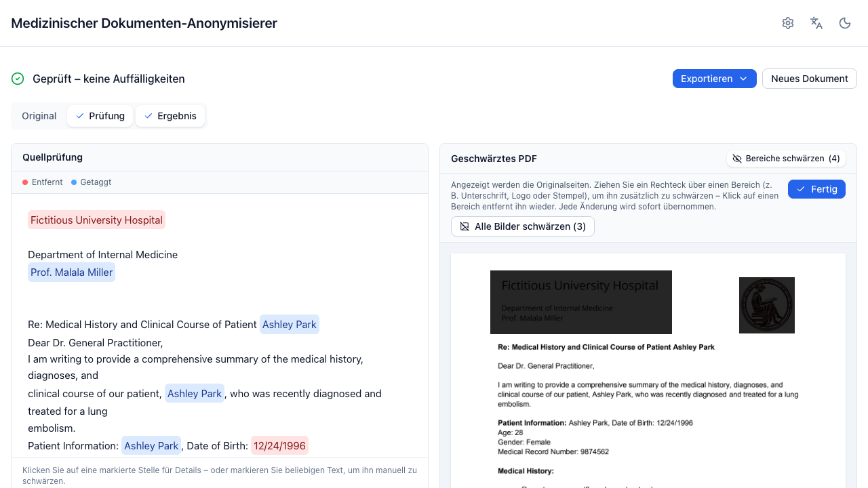Click the Medizinischer Dokumenten-Anonymisierer title
The height and width of the screenshot is (488, 868).
144,23
